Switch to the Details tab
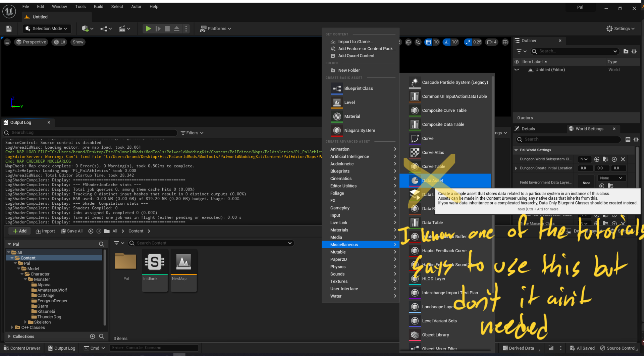The height and width of the screenshot is (356, 644). click(528, 129)
